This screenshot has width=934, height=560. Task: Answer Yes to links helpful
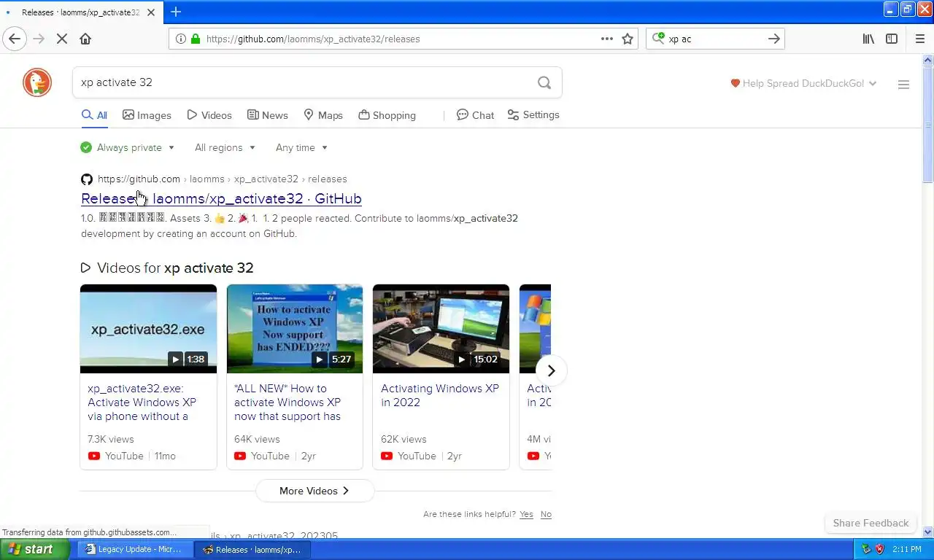(526, 514)
